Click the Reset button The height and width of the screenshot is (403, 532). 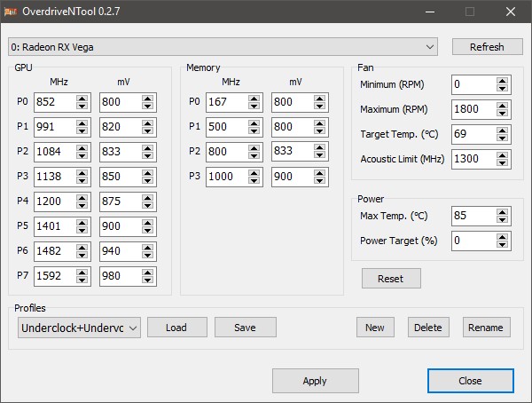pos(391,279)
